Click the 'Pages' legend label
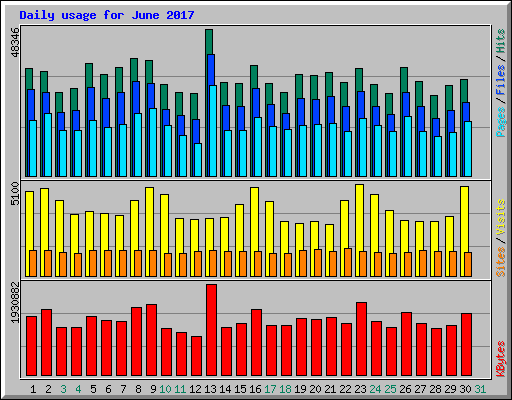Viewport: 512px width, 400px height. 501,122
